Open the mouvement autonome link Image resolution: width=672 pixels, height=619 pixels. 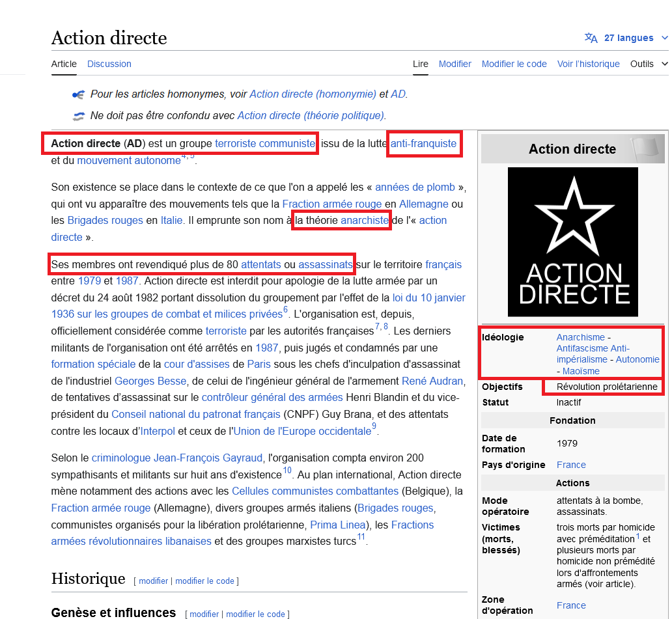click(129, 161)
